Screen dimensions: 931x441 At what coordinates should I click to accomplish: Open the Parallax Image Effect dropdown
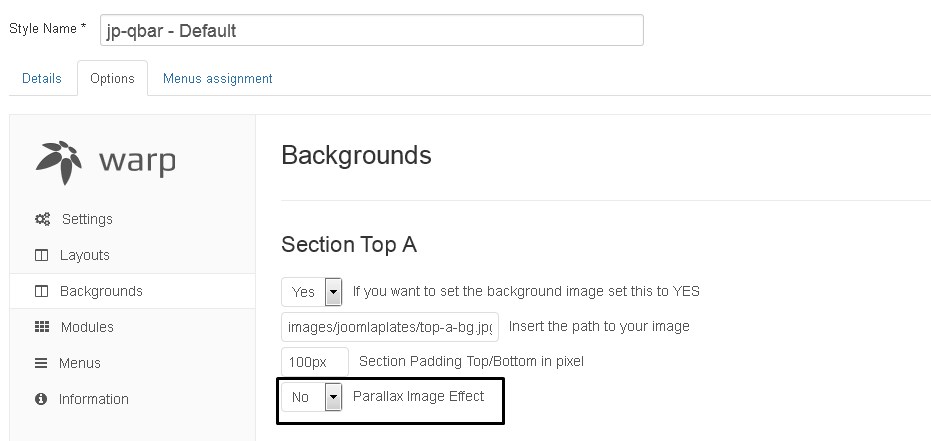(312, 396)
